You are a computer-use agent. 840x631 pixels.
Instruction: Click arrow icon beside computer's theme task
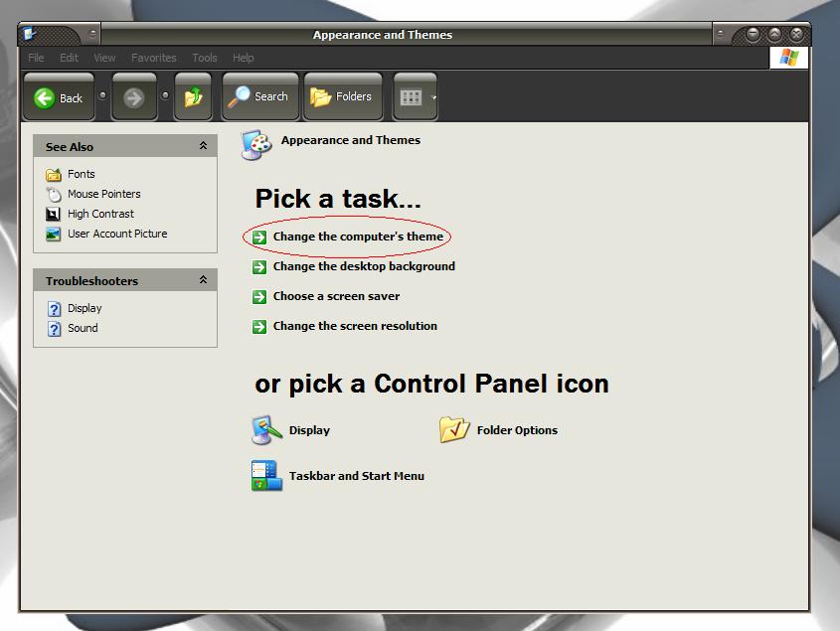pos(259,237)
